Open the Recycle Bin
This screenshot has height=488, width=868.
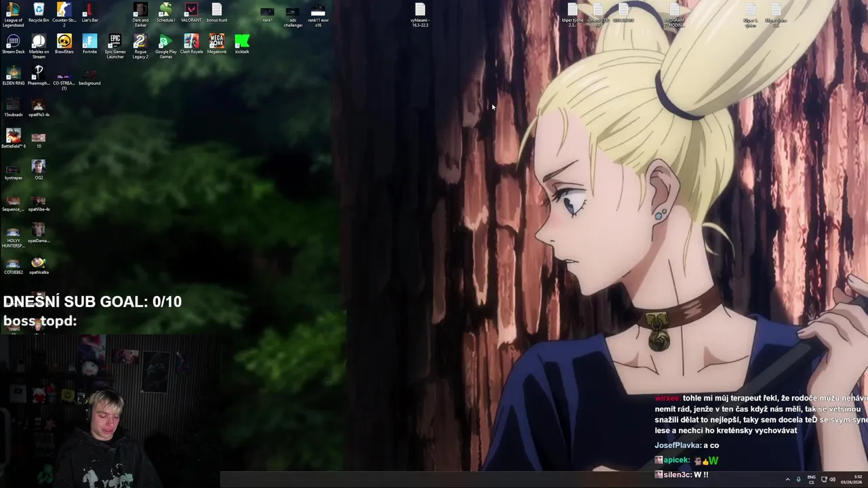point(39,13)
